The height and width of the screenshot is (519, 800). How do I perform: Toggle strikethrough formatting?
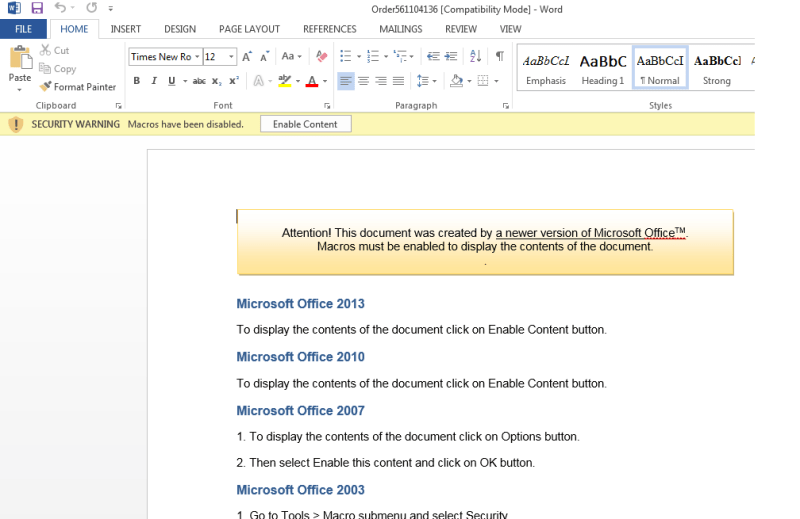(x=199, y=81)
